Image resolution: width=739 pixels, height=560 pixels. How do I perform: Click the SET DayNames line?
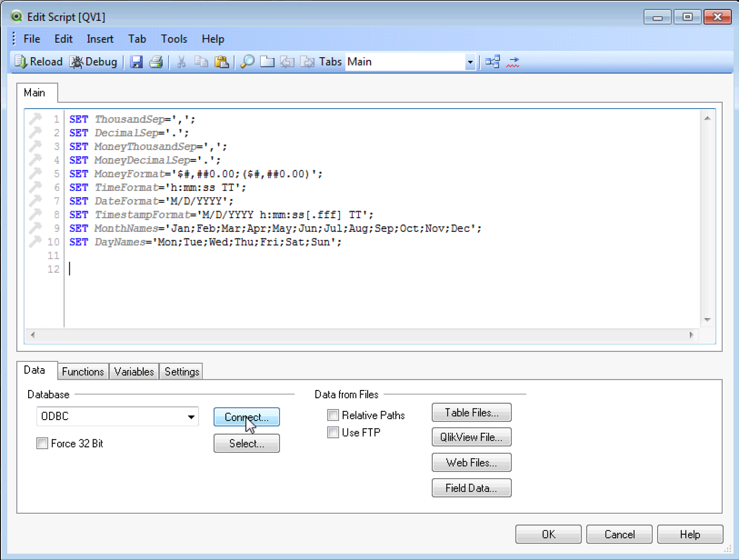point(206,242)
